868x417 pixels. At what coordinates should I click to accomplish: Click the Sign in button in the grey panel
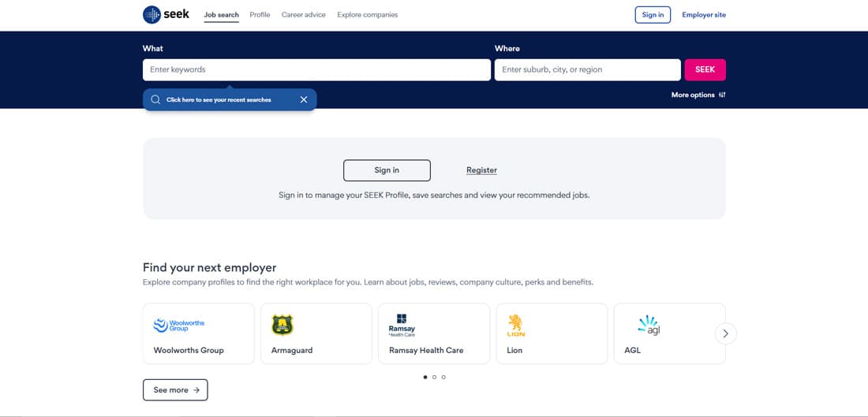point(387,170)
